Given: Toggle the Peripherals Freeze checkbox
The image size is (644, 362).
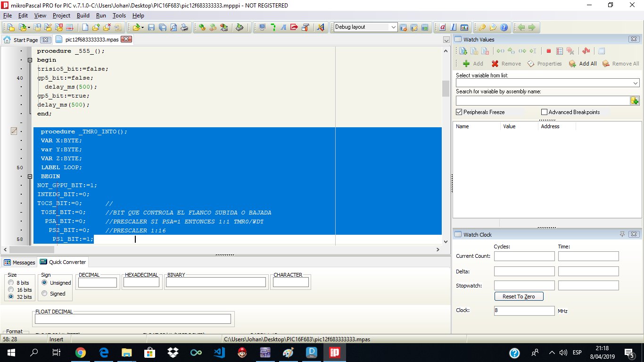Looking at the screenshot, I should [459, 112].
